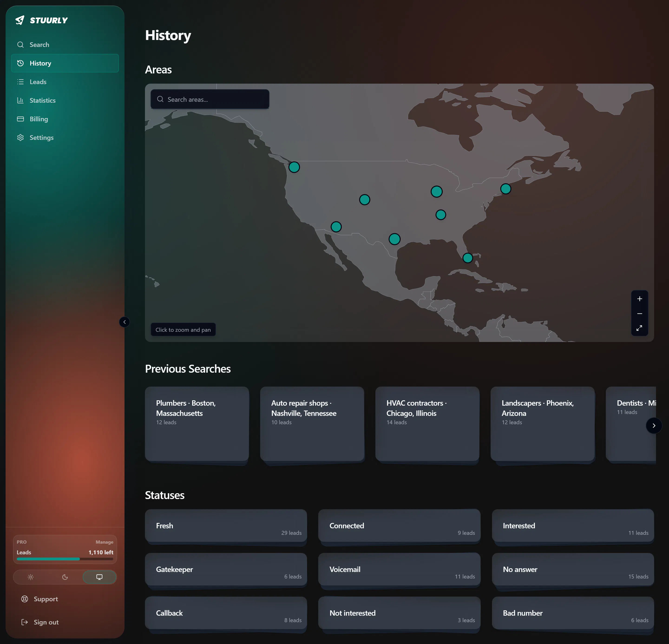
Task: Open HVAC contractors Chicago card
Action: point(427,424)
